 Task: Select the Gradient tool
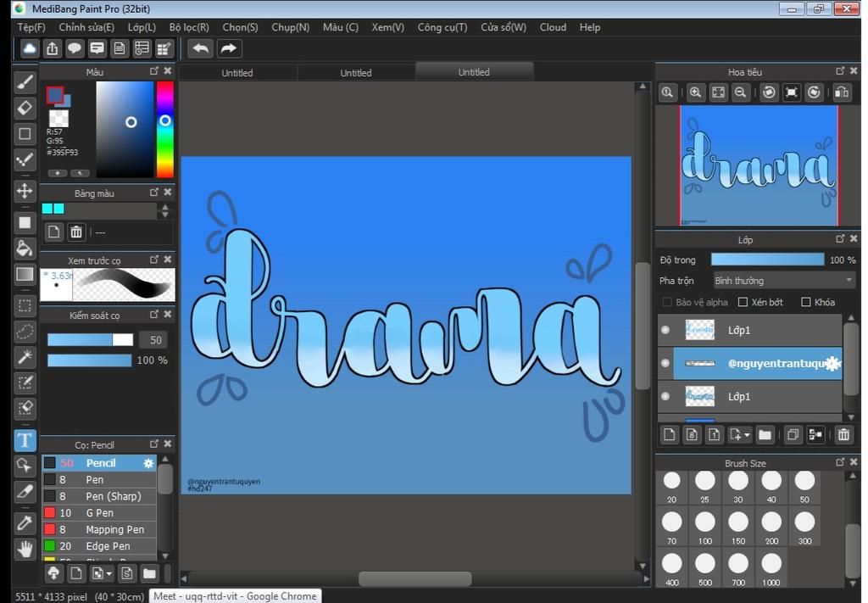pyautogui.click(x=25, y=275)
